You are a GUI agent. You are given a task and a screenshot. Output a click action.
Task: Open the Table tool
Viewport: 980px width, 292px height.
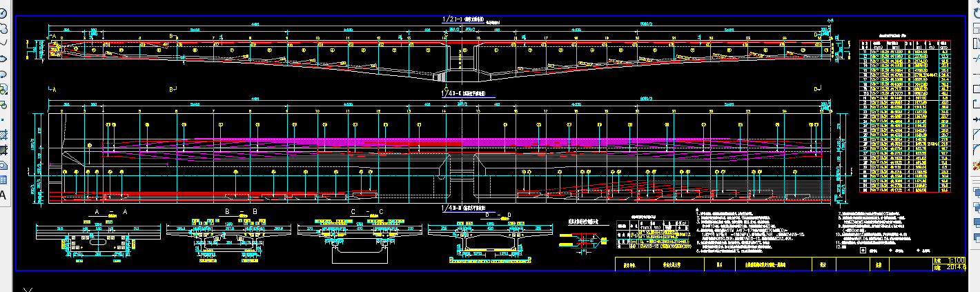[x=3, y=179]
